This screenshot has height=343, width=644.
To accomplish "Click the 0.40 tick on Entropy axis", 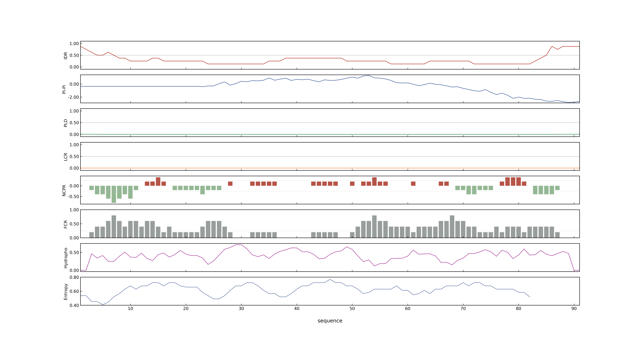I will [x=74, y=305].
